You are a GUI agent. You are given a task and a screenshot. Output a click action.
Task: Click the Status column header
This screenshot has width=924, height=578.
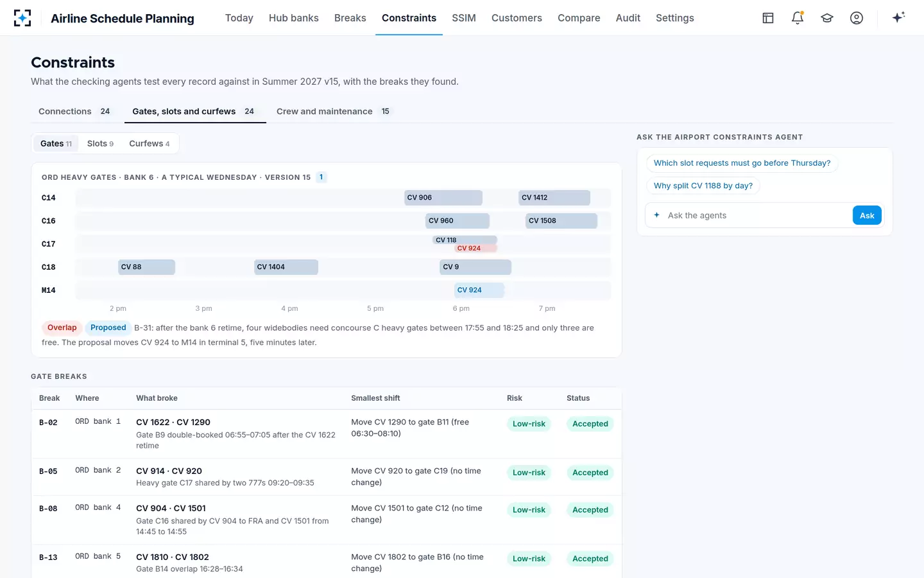(578, 398)
